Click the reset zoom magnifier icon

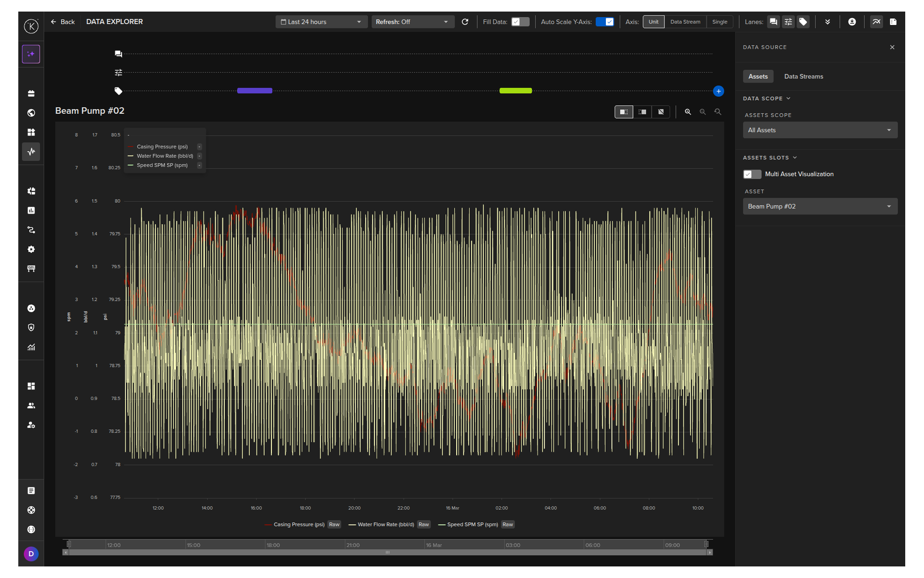click(718, 112)
